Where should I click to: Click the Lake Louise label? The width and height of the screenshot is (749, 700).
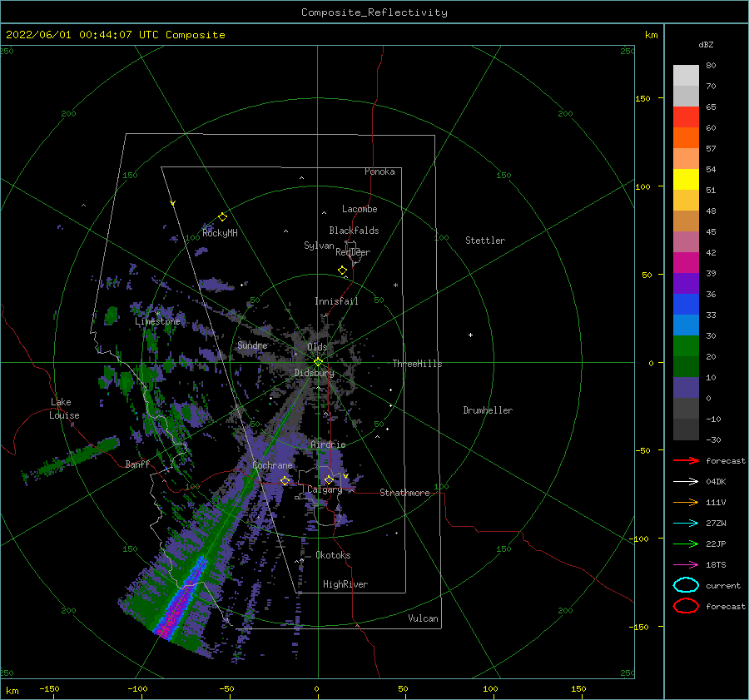tap(64, 409)
